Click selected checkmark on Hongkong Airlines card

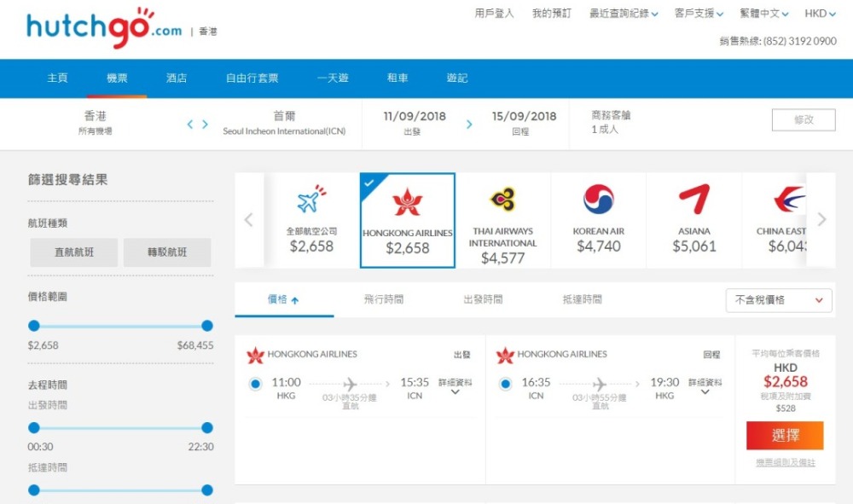(x=369, y=183)
